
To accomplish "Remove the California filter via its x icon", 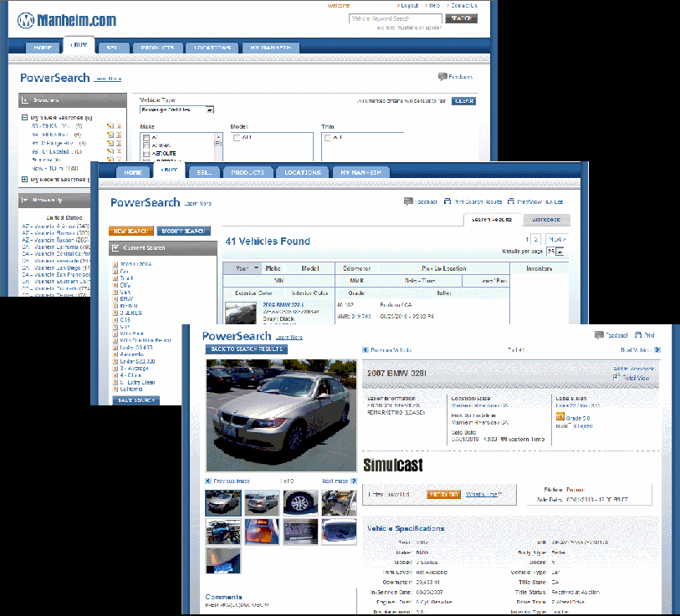I will click(x=115, y=389).
